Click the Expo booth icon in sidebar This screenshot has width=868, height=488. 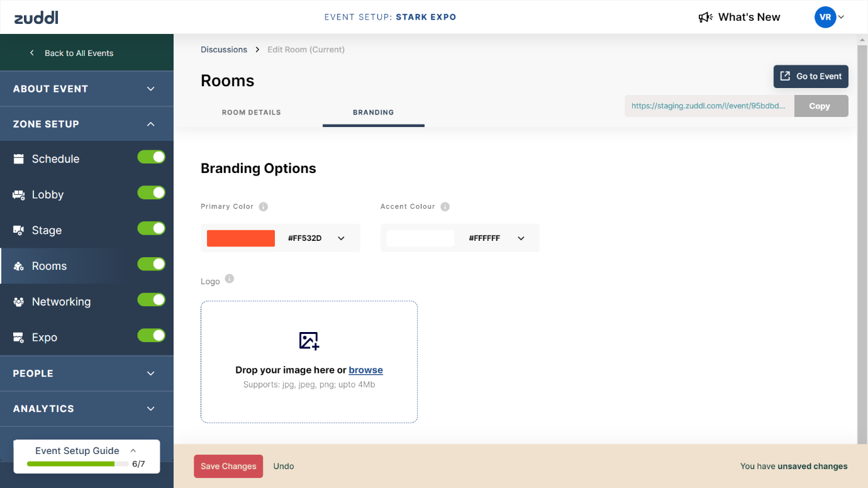pos(19,338)
